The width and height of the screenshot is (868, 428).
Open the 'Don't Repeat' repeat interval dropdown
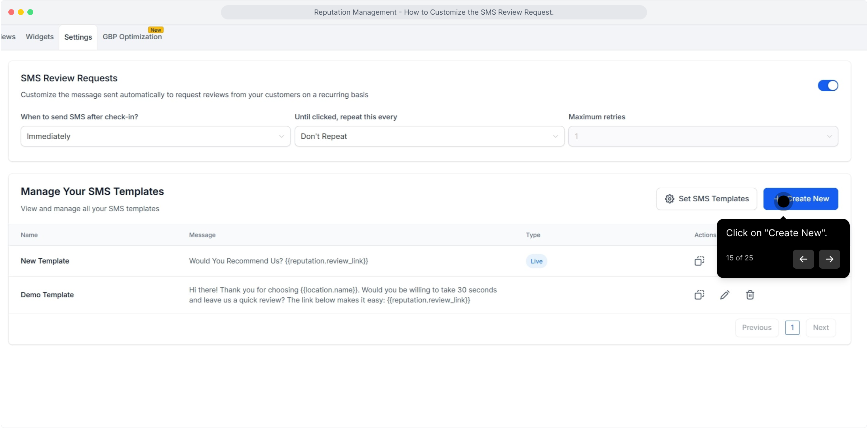tap(429, 136)
